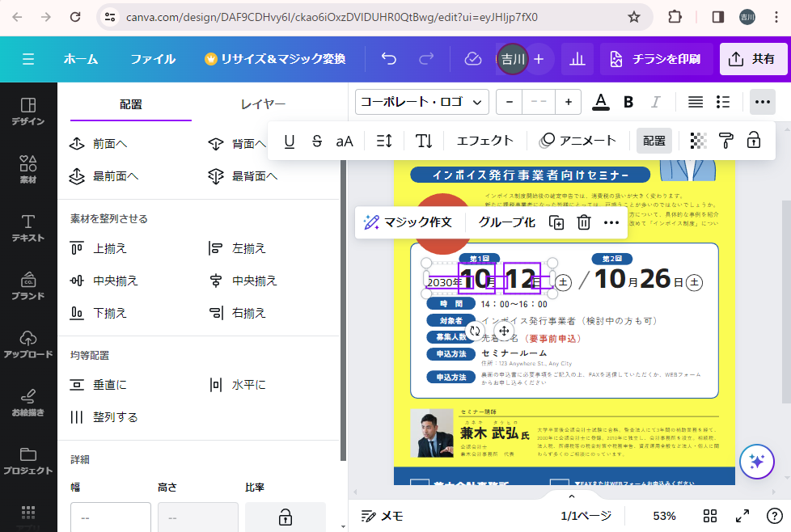Click the copy style paint roller icon
Image resolution: width=791 pixels, height=532 pixels.
pyautogui.click(x=726, y=141)
